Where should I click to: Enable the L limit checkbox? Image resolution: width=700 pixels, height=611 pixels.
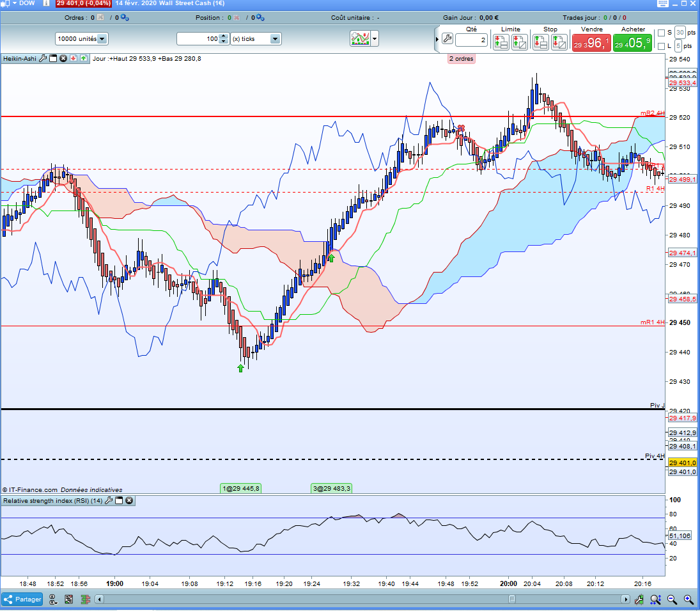[x=661, y=46]
